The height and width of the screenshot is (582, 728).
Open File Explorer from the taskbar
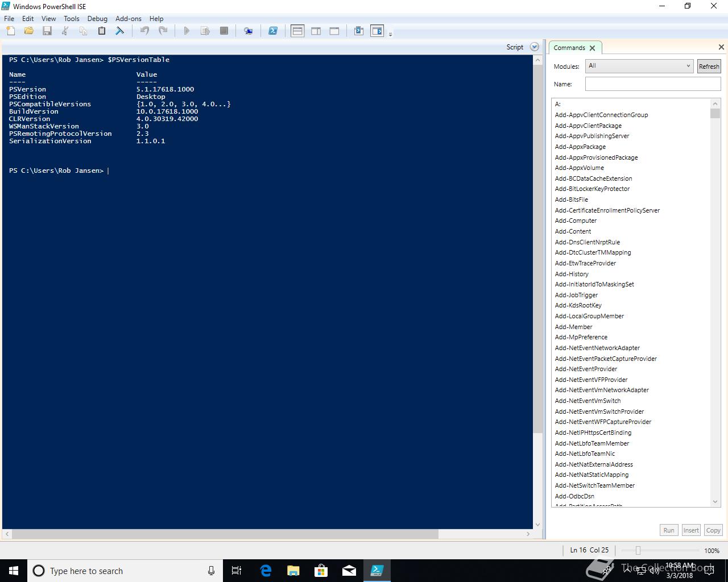[293, 571]
